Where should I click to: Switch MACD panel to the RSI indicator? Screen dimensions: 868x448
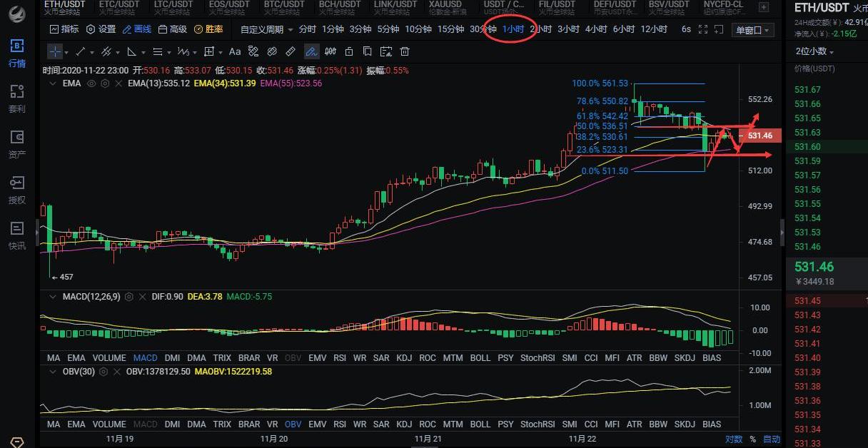pyautogui.click(x=339, y=357)
